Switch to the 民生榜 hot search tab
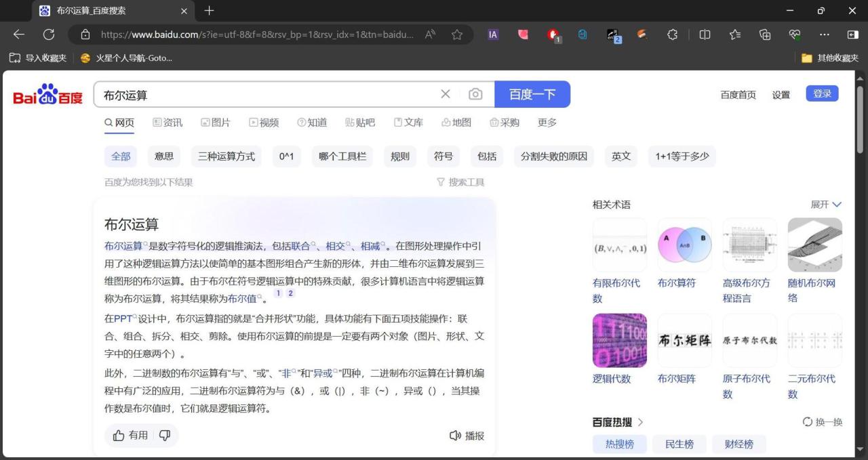The height and width of the screenshot is (460, 868). click(679, 444)
